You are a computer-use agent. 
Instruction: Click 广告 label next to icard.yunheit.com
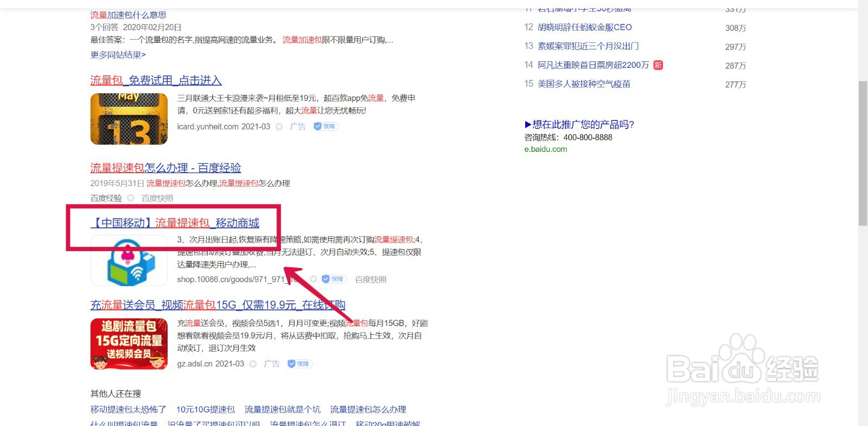[298, 126]
